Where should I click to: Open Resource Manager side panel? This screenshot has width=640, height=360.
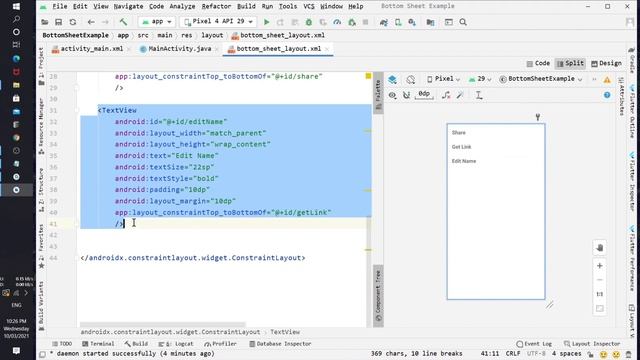coord(41,126)
